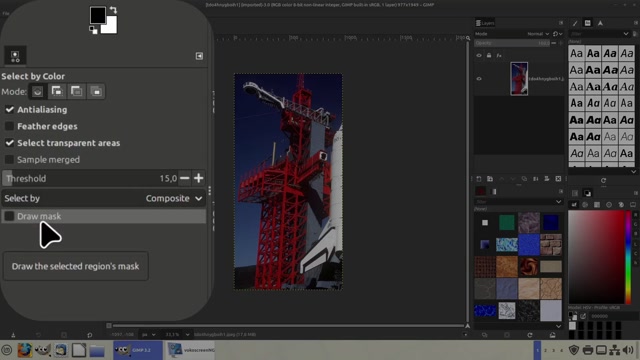Open the px units dropdown in status bar
640x360 pixels.
[x=148, y=335]
